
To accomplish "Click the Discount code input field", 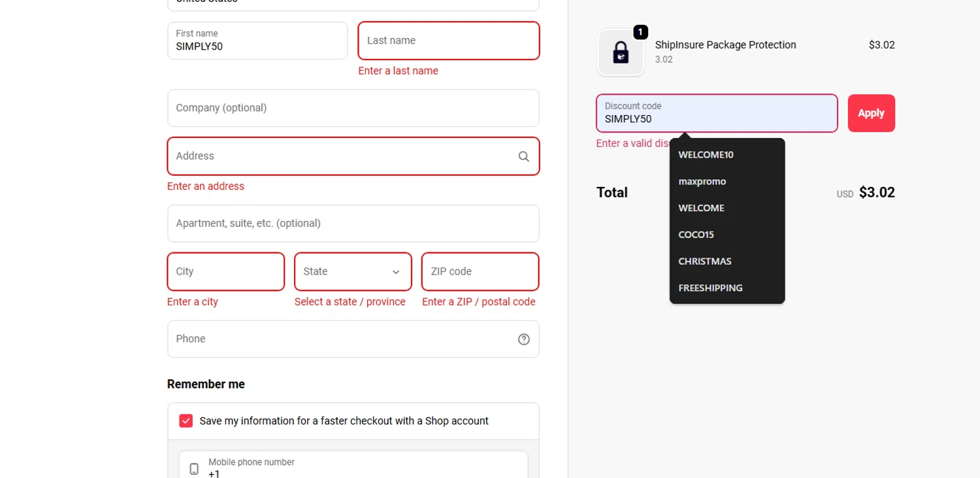I will click(x=717, y=113).
